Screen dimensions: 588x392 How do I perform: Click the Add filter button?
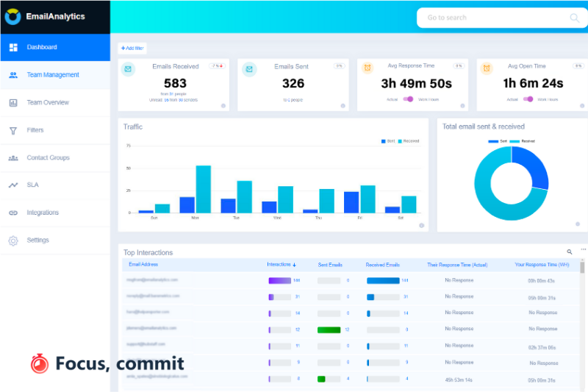132,49
